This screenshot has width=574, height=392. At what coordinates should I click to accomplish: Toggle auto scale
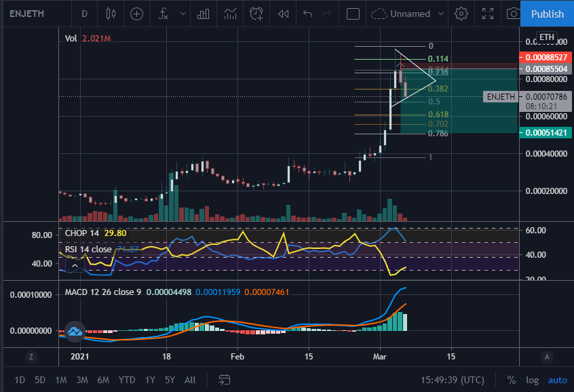click(557, 380)
